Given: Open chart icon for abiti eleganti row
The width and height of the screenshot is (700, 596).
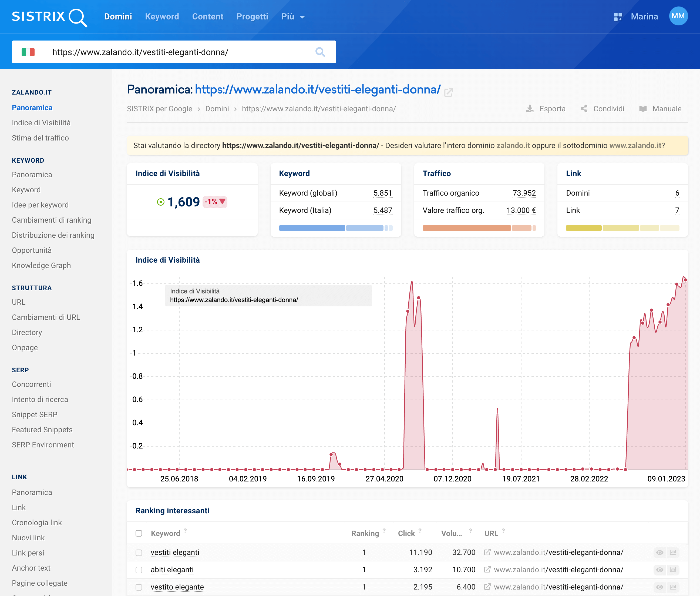Looking at the screenshot, I should tap(673, 570).
